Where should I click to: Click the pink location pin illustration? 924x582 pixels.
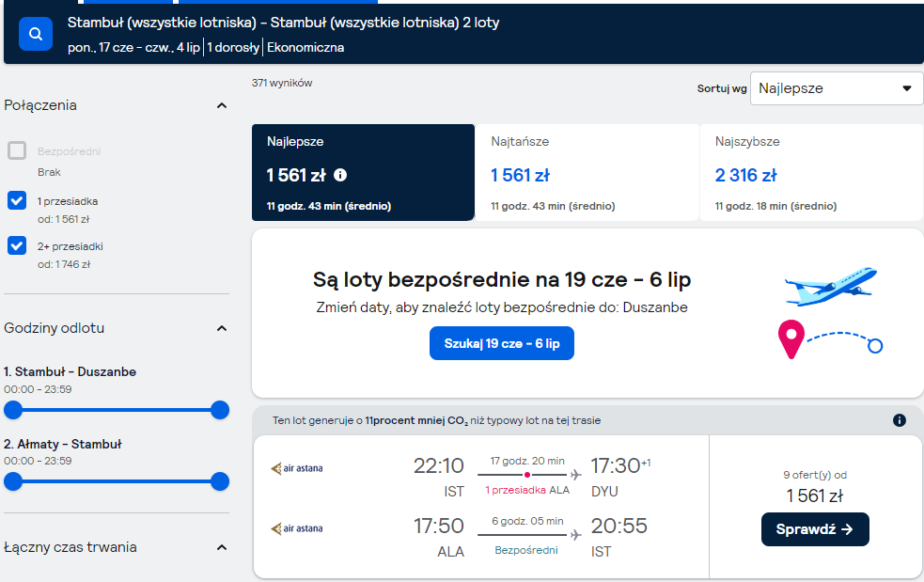point(791,339)
